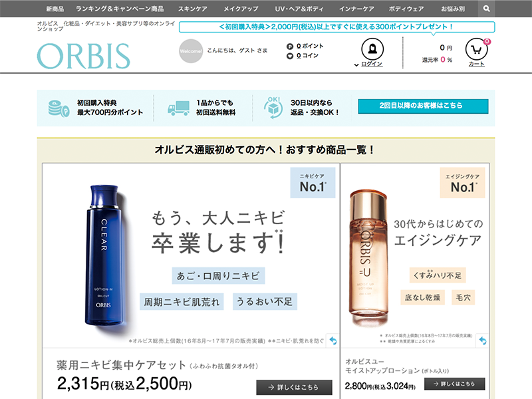Click 詳しくはこちら for Moist Up Lotion

point(454,384)
